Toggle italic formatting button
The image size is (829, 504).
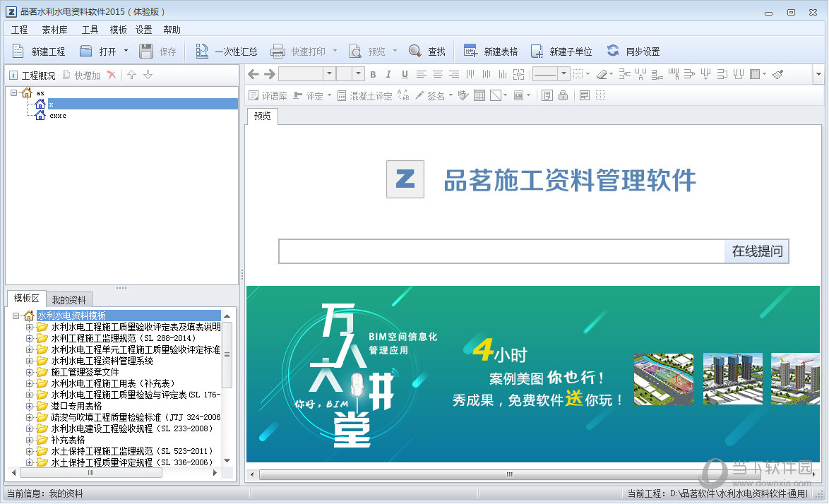pos(388,74)
